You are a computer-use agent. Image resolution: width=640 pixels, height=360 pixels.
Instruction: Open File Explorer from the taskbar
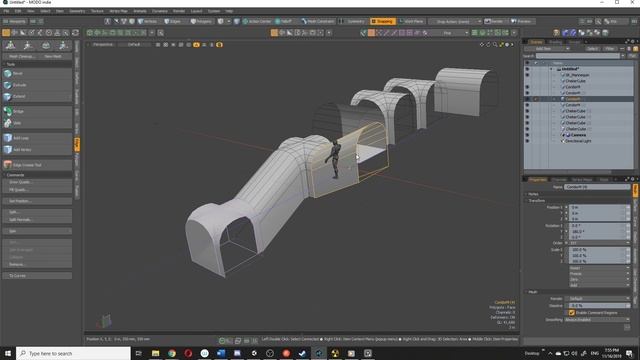tap(156, 353)
